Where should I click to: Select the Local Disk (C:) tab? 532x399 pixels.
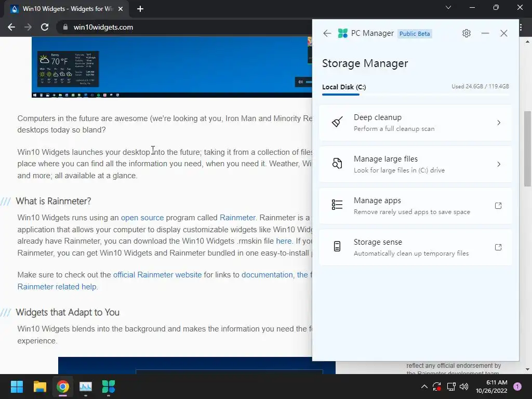[x=344, y=87]
